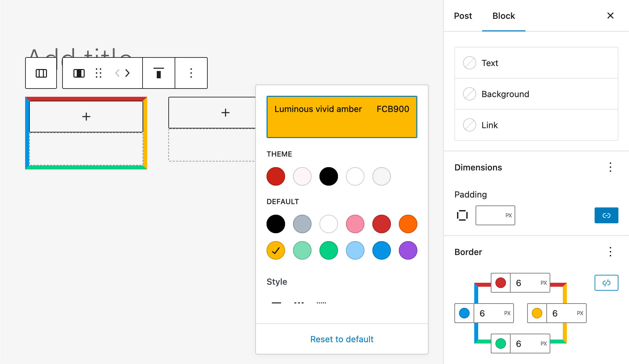Add a block inside the first column

pyautogui.click(x=86, y=116)
